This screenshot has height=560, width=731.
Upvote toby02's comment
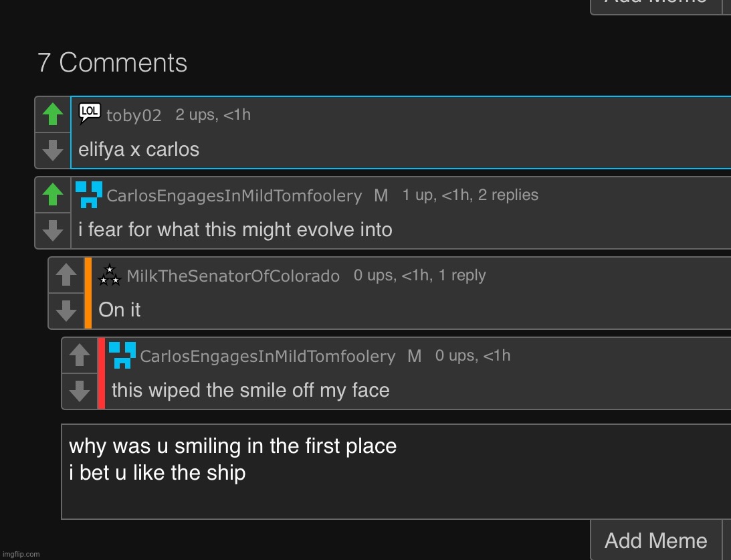click(53, 114)
